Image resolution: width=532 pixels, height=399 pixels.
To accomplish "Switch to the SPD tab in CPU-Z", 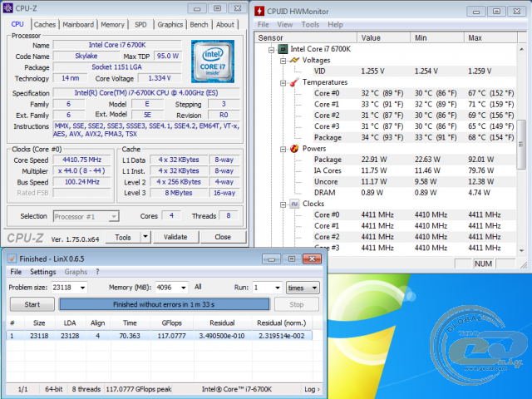I will coord(140,24).
